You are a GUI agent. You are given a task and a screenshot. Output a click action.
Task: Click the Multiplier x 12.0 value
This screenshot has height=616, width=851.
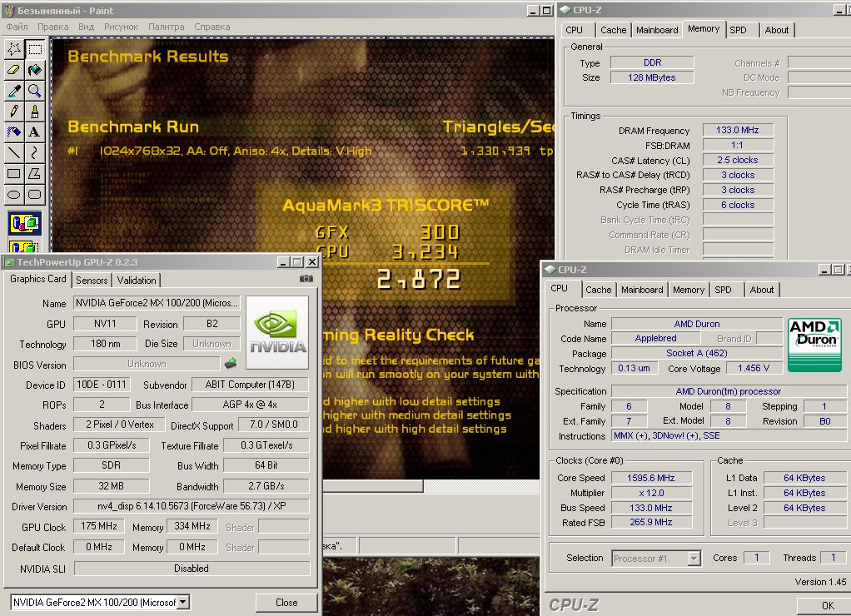pyautogui.click(x=651, y=493)
